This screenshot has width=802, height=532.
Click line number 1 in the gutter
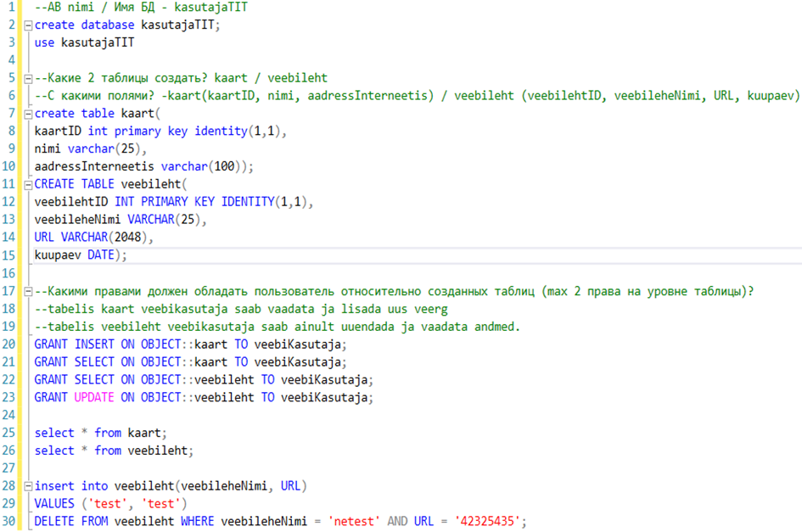10,8
